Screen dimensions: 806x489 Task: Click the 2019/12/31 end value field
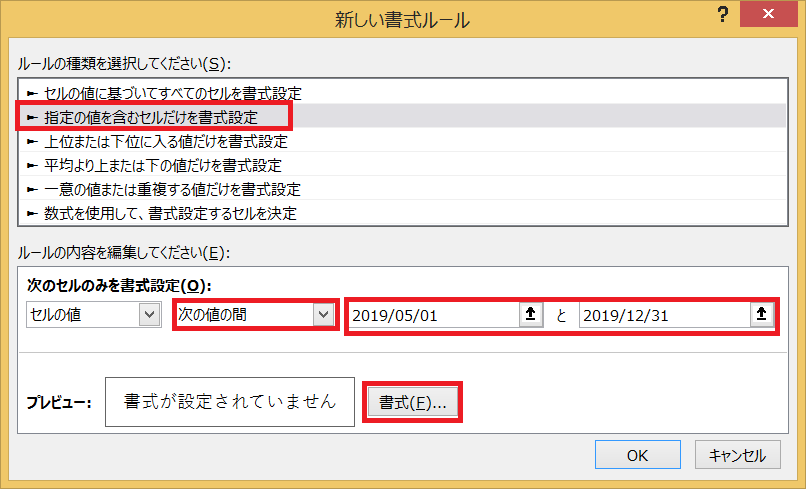pyautogui.click(x=665, y=315)
